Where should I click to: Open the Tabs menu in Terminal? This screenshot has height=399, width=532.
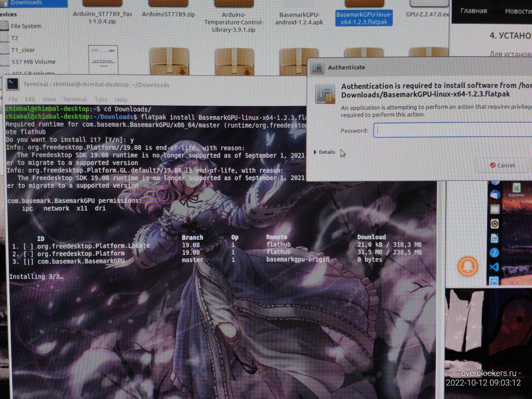coord(101,99)
